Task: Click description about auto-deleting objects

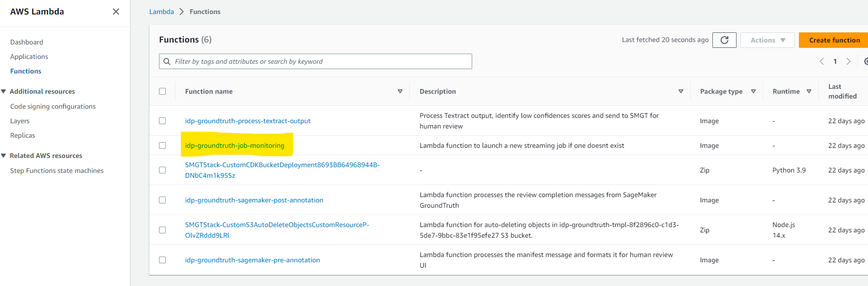Action: [549, 230]
